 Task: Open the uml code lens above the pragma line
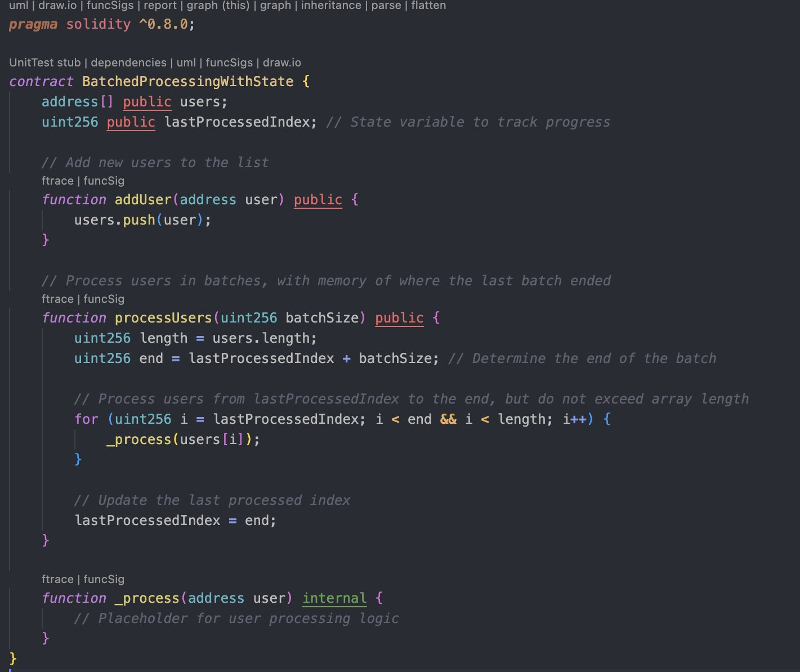pos(18,6)
